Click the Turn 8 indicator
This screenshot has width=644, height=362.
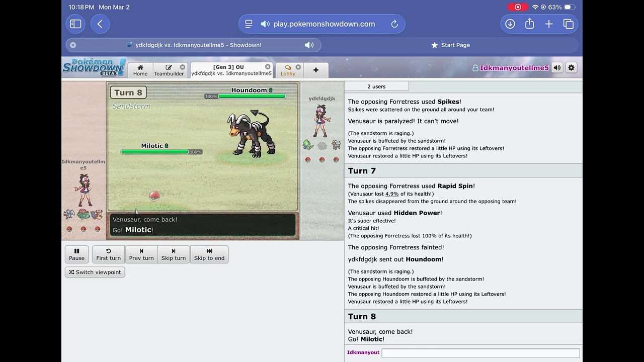[128, 93]
